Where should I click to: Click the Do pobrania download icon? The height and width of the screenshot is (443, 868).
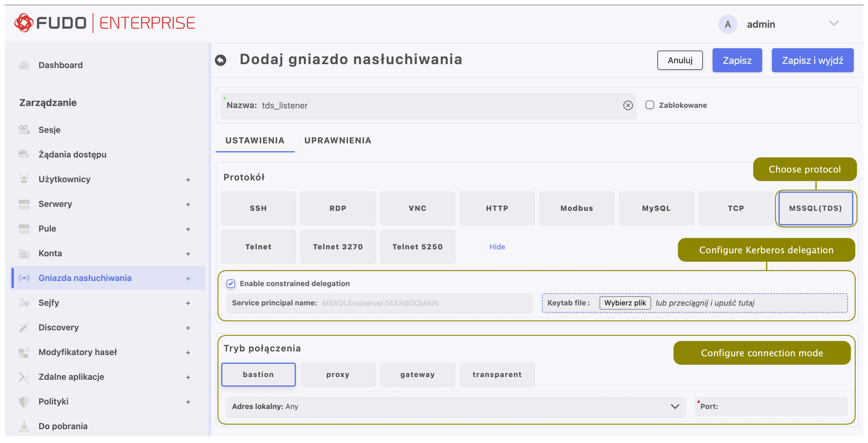pyautogui.click(x=24, y=426)
